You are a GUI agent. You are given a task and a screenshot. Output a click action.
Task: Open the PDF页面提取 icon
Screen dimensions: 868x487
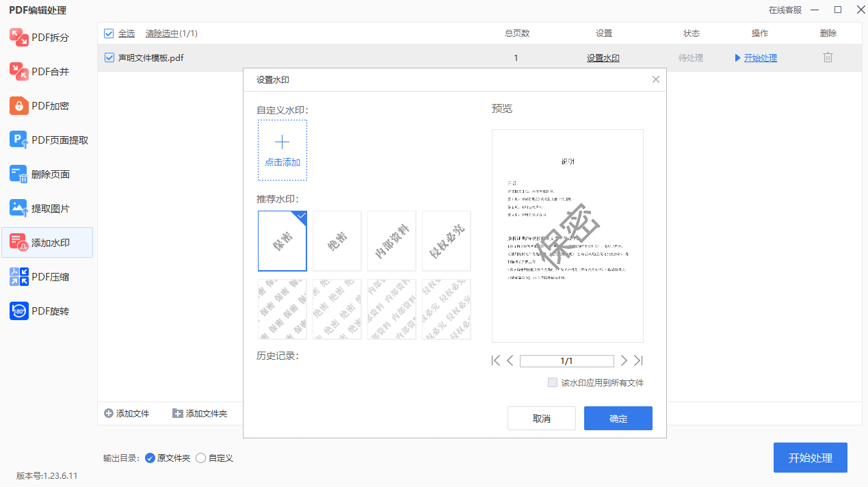coord(19,140)
